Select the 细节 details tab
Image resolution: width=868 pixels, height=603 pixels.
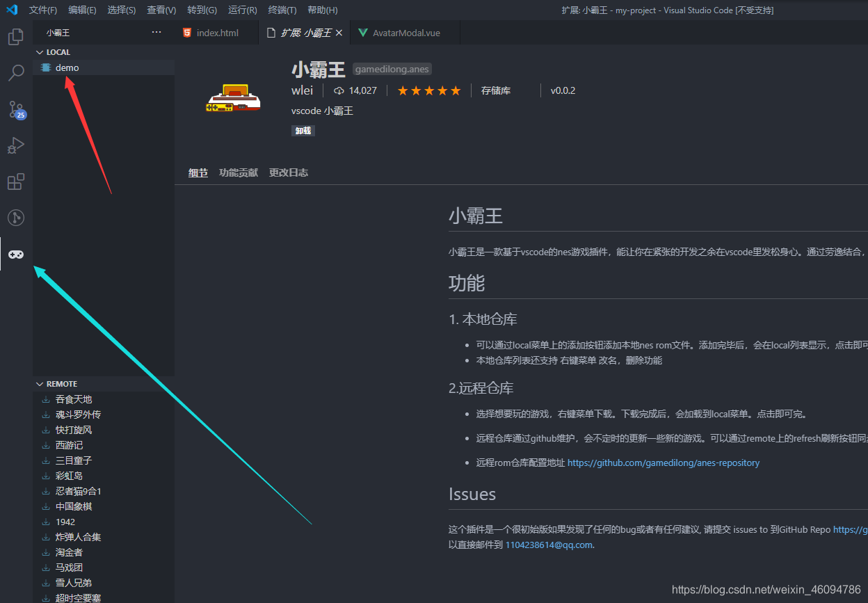(198, 172)
